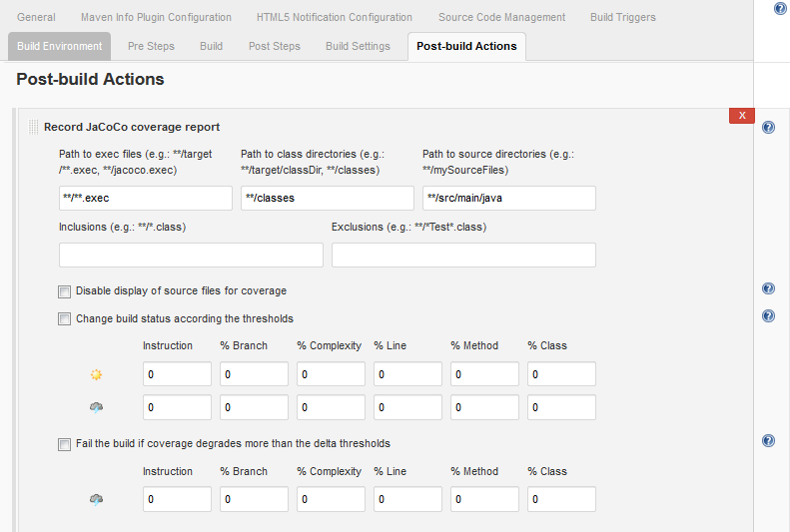Viewport: 790px width, 532px height.
Task: Toggle Change build status according the thresholds
Action: 65,319
